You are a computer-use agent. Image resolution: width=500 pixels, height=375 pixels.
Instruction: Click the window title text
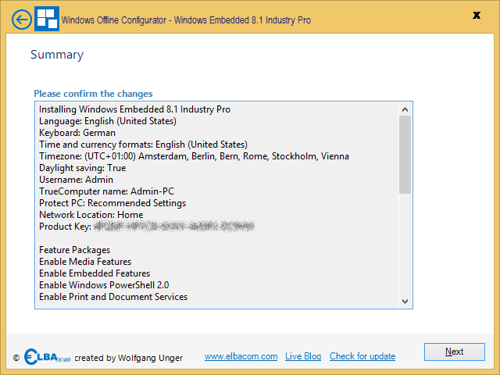tap(186, 20)
